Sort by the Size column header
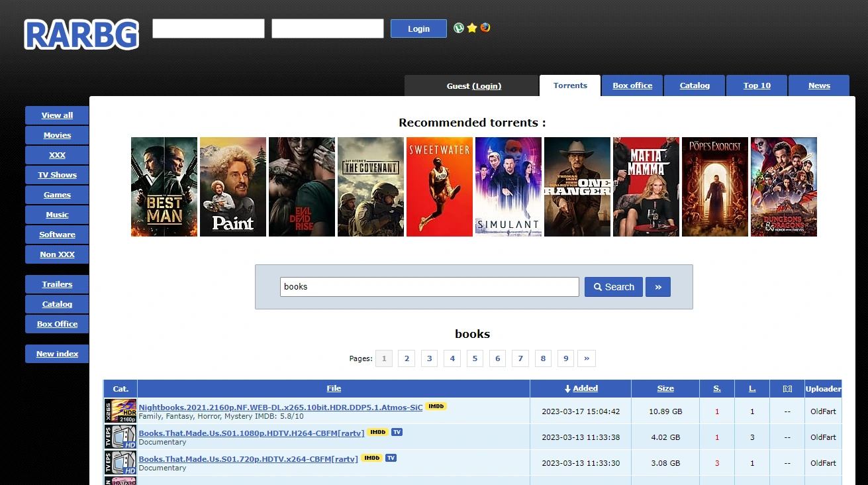 tap(665, 389)
